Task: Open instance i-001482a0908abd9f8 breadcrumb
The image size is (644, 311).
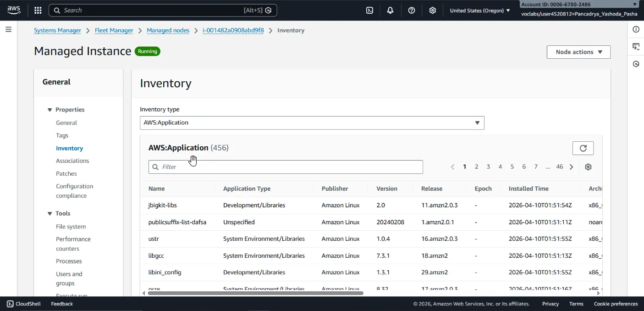Action: click(233, 30)
